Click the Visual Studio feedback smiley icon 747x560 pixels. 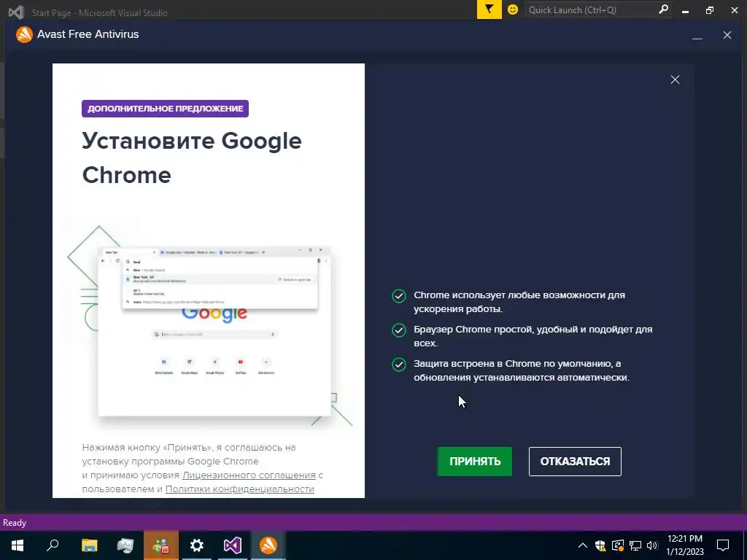click(x=513, y=9)
